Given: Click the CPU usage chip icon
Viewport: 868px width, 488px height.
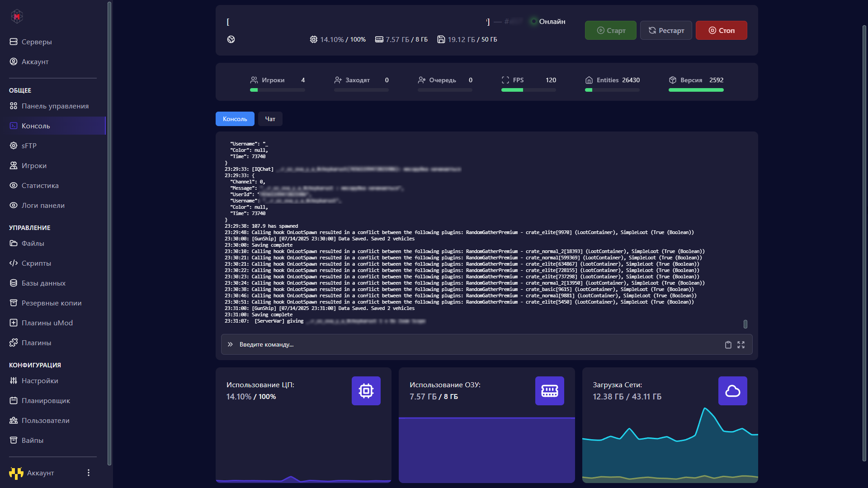Looking at the screenshot, I should pos(366,391).
